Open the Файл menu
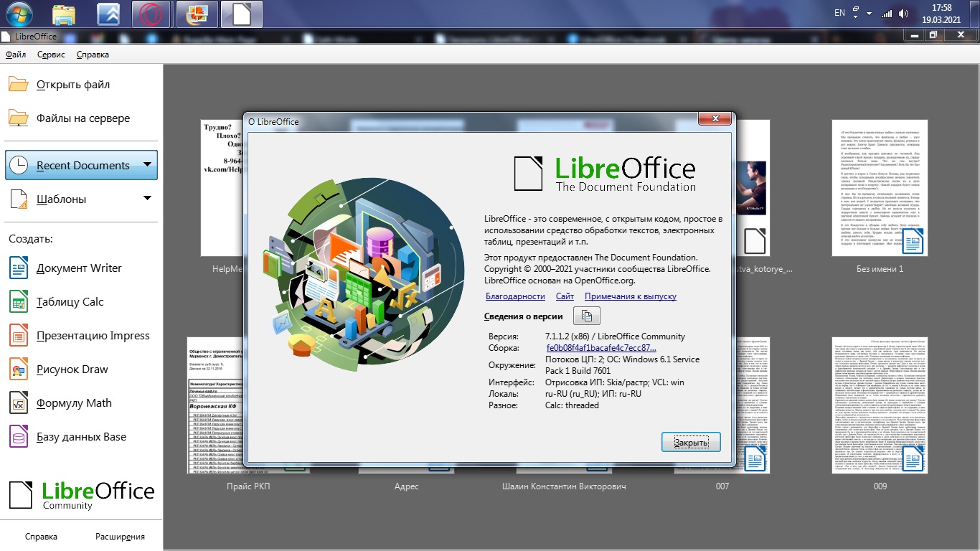Image resolution: width=980 pixels, height=551 pixels. click(x=16, y=55)
